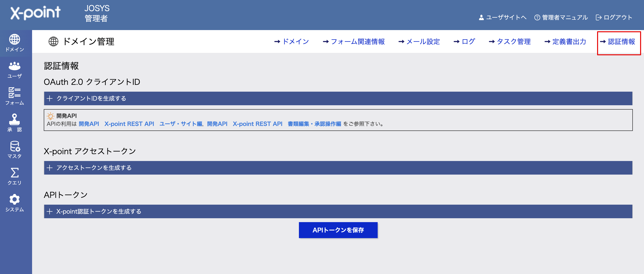
Task: Expand 'アクセストークンを生成する' section
Action: tap(94, 168)
